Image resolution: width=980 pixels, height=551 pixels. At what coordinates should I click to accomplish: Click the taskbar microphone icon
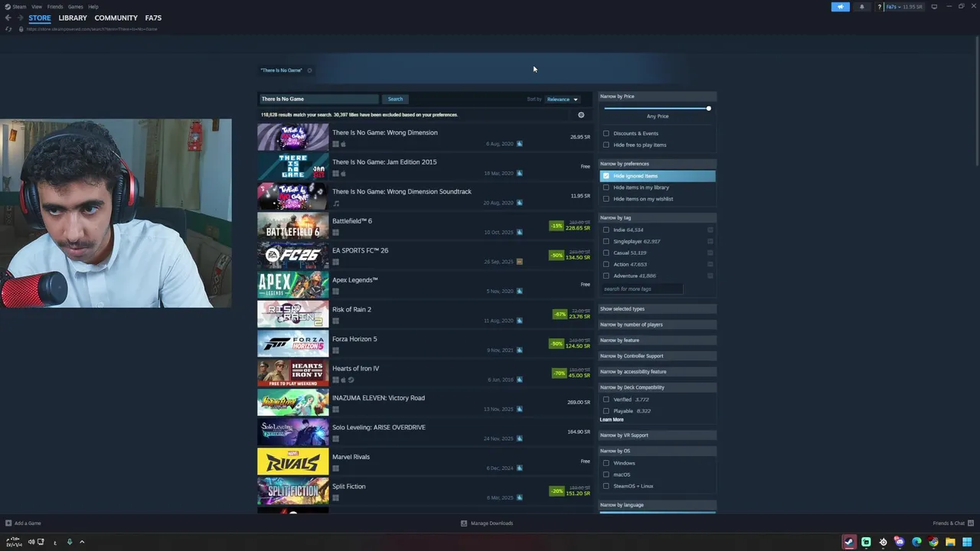pyautogui.click(x=70, y=542)
